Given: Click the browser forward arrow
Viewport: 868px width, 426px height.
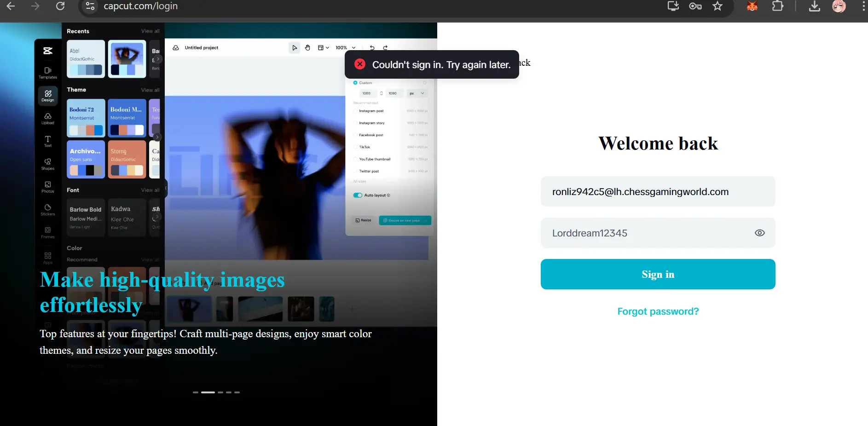Looking at the screenshot, I should point(35,6).
